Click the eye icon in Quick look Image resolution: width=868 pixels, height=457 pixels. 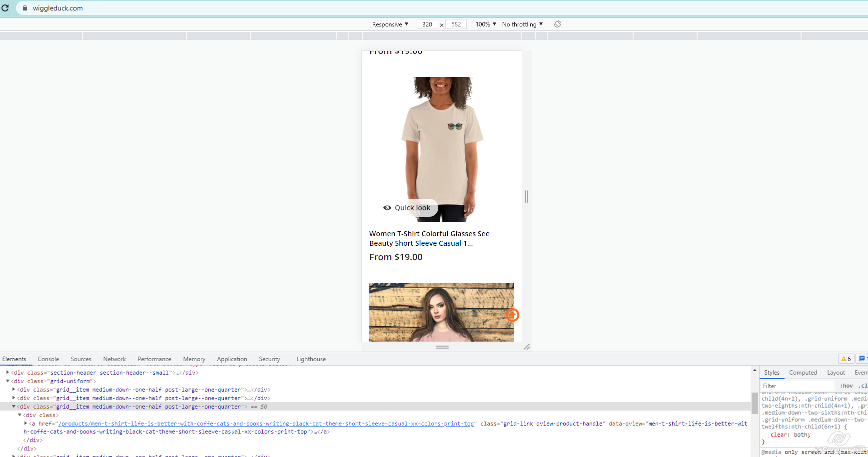point(387,208)
